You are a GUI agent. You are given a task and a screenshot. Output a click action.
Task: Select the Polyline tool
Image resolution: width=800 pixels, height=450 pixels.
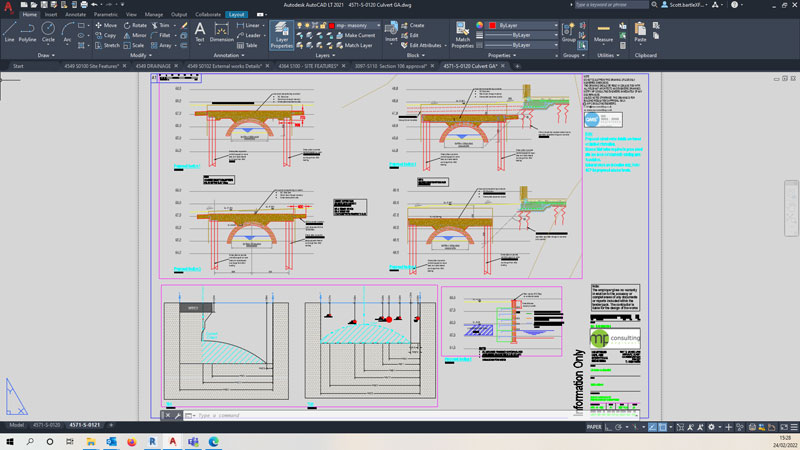[29, 31]
